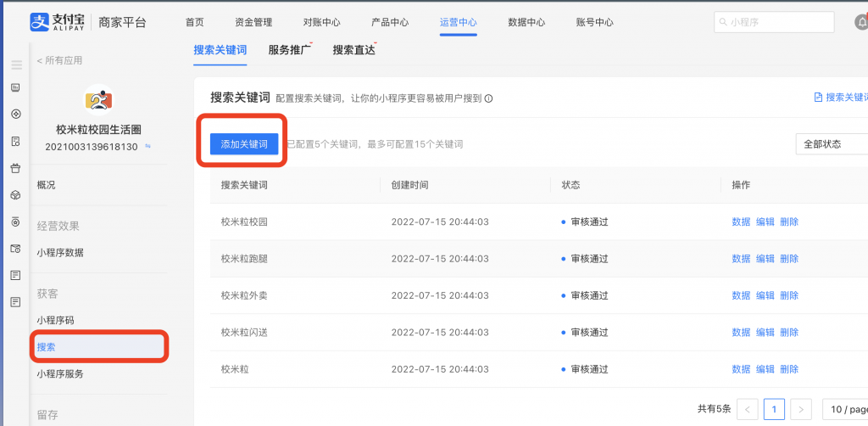Click the top search input field
Image resolution: width=868 pixels, height=426 pixels.
point(774,22)
